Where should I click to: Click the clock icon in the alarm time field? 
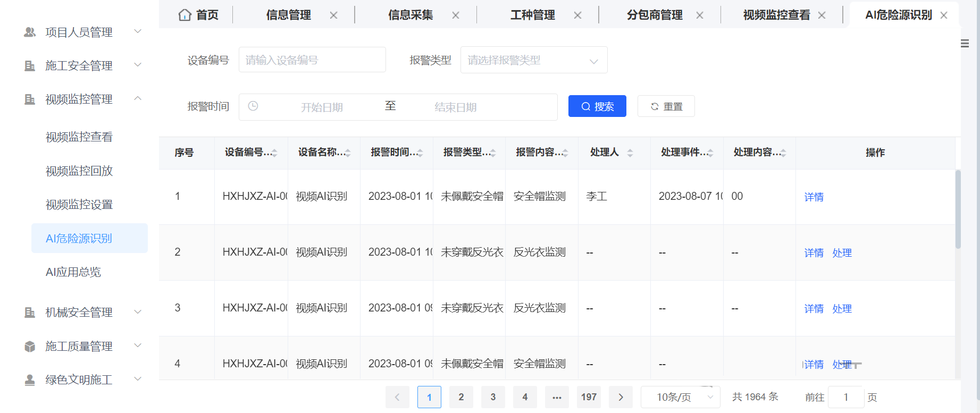253,106
